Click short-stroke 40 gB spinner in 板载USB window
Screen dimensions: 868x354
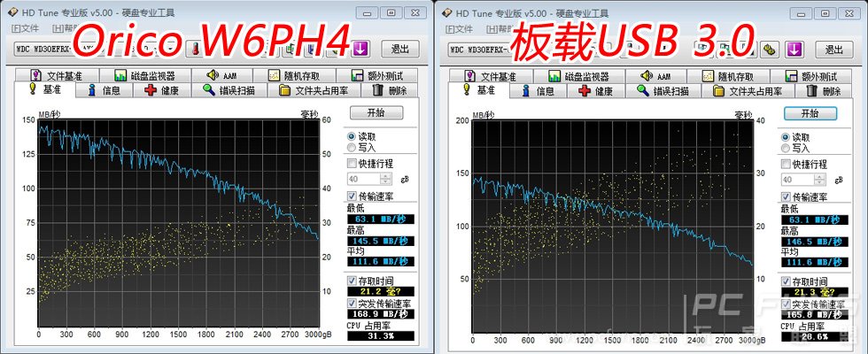click(804, 179)
